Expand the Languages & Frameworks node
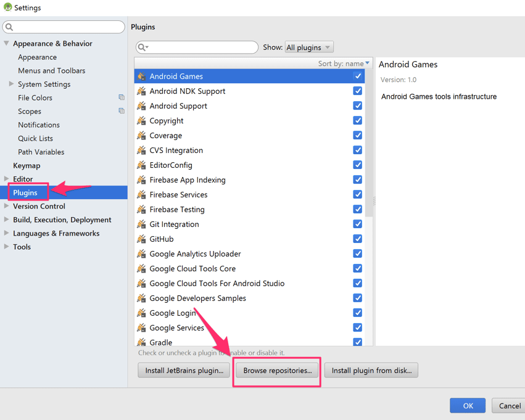The image size is (525, 420). (x=6, y=233)
